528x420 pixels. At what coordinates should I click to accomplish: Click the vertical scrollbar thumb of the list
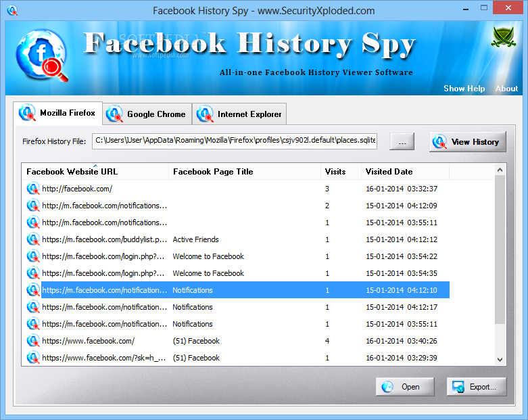pyautogui.click(x=500, y=250)
